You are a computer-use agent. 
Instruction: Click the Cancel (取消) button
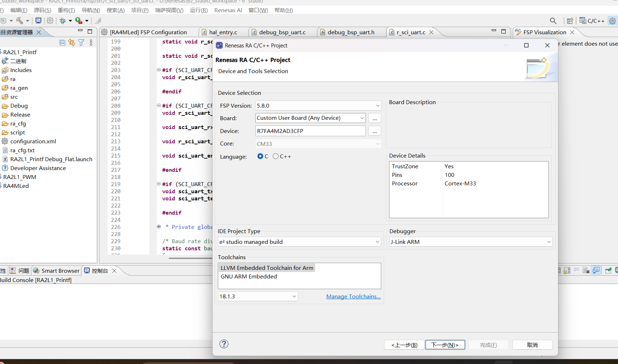click(x=532, y=345)
